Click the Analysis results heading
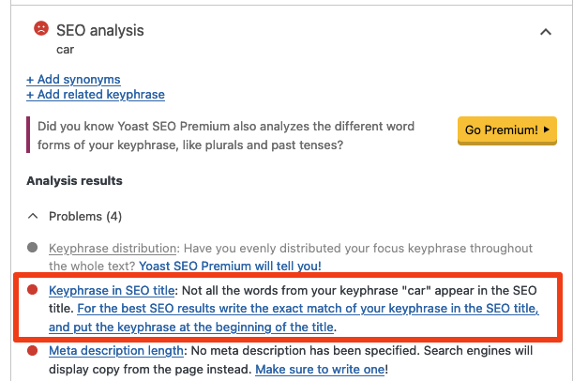The height and width of the screenshot is (381, 588). [74, 181]
